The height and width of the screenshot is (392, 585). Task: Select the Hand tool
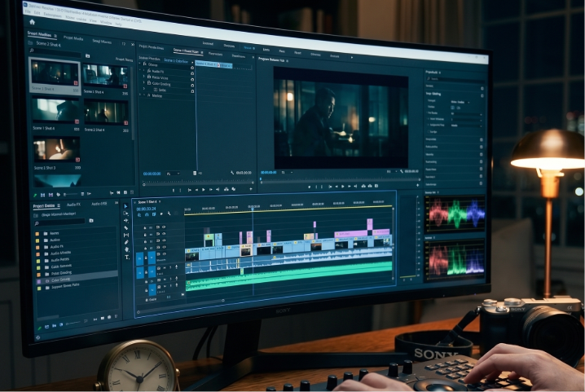click(126, 249)
